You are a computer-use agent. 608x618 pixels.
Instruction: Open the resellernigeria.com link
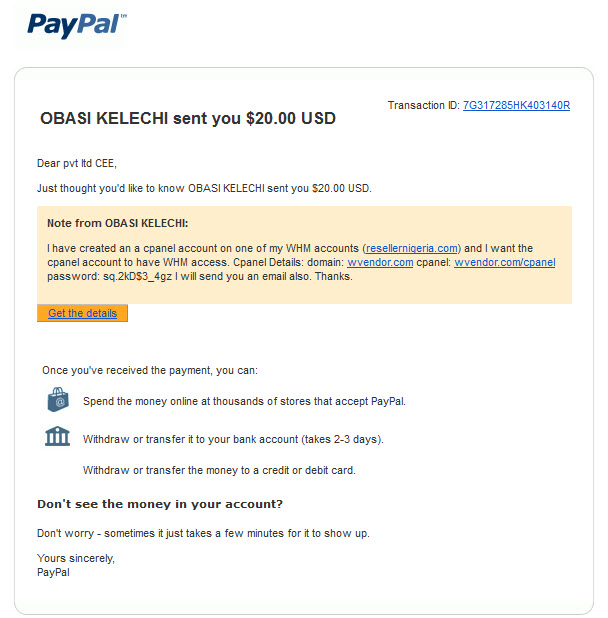click(412, 248)
